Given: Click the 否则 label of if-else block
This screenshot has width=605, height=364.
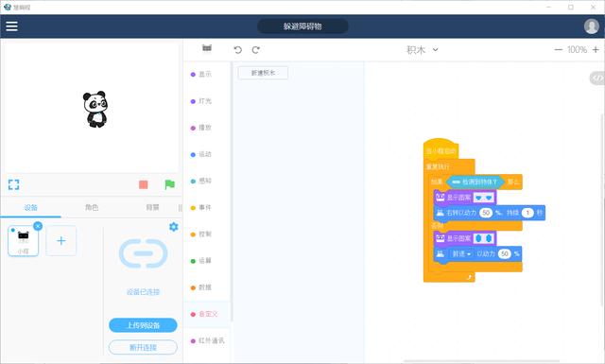Looking at the screenshot, I should 437,225.
